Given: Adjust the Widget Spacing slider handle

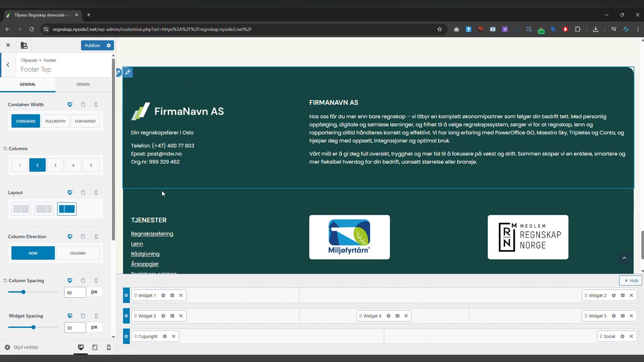Looking at the screenshot, I should (x=33, y=327).
